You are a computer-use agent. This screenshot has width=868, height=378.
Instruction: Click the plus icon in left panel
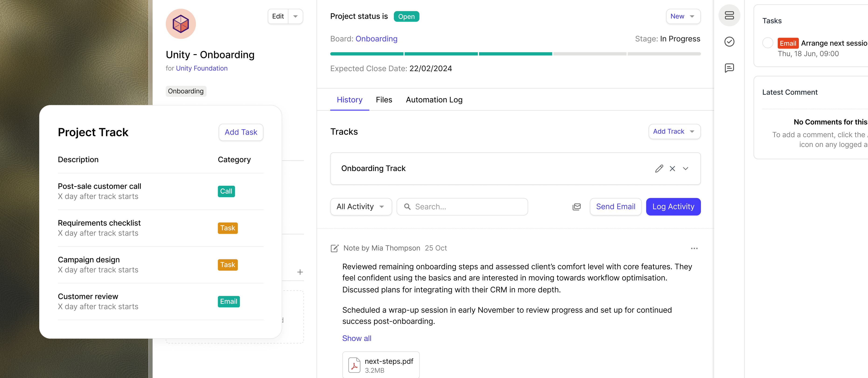[x=300, y=272]
